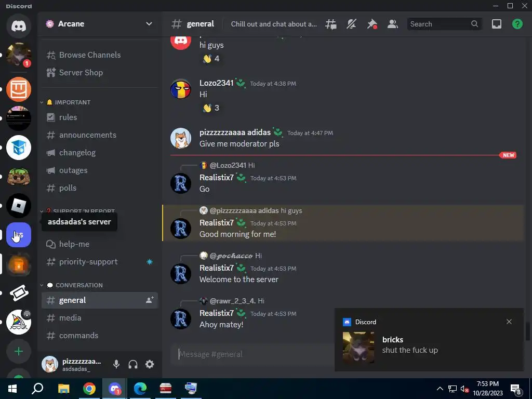Image resolution: width=532 pixels, height=399 pixels.
Task: Open the commands channel
Action: pyautogui.click(x=100, y=336)
